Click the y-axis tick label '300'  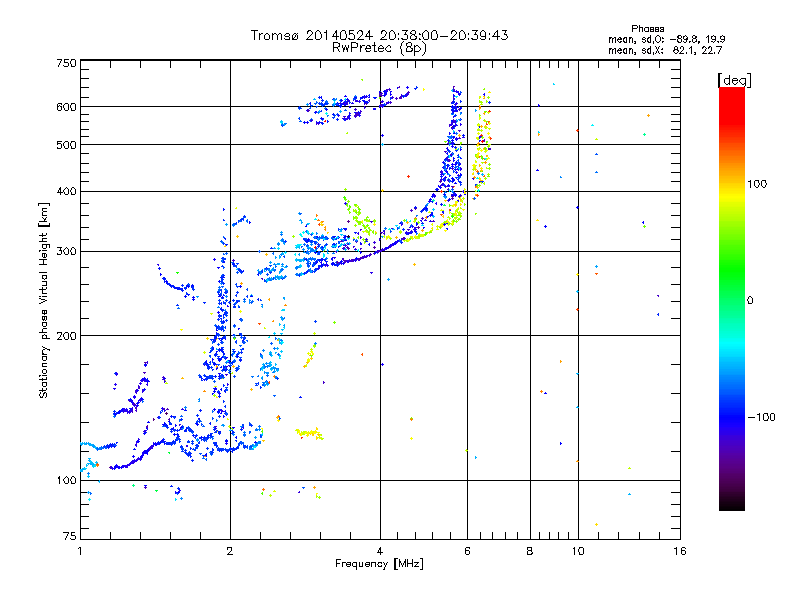coord(66,252)
